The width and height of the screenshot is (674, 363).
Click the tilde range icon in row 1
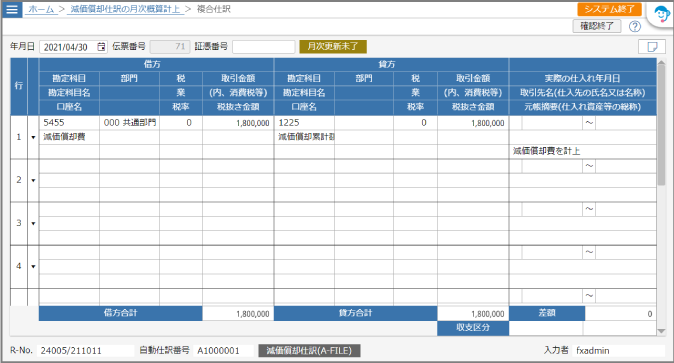tap(589, 123)
